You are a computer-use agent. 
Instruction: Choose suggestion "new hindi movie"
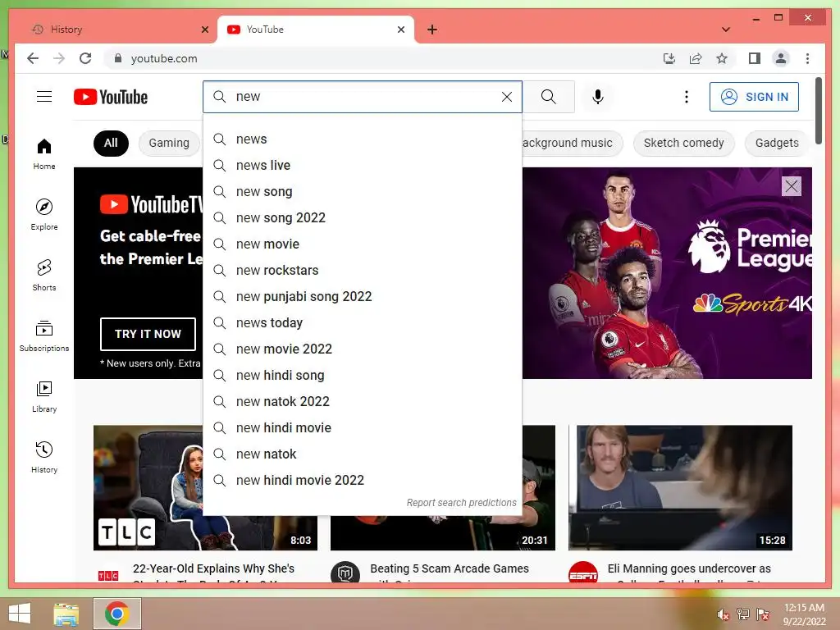(363, 428)
